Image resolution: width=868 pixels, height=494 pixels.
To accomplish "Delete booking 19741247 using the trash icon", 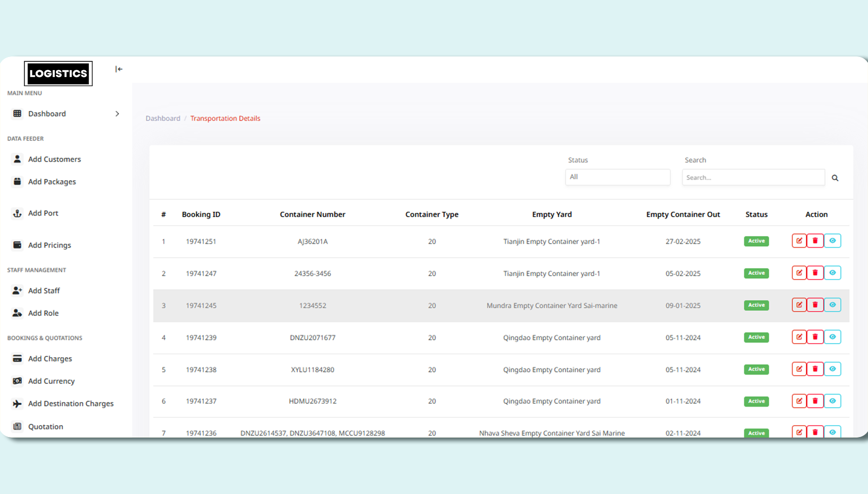I will (815, 273).
